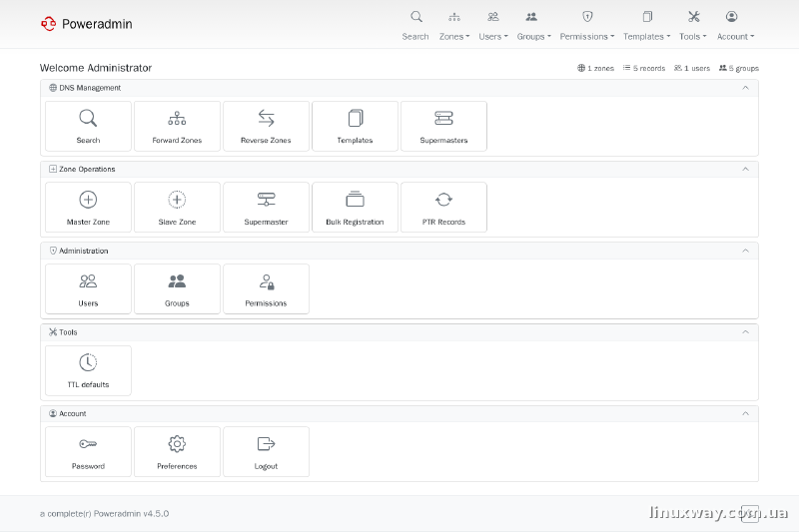The height and width of the screenshot is (532, 799).
Task: Click the Poweradmin v4.5.0 footer link
Action: click(131, 514)
